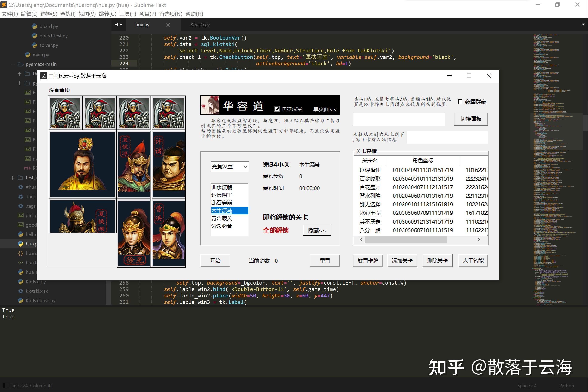Click the 单页面<< label

pyautogui.click(x=325, y=109)
